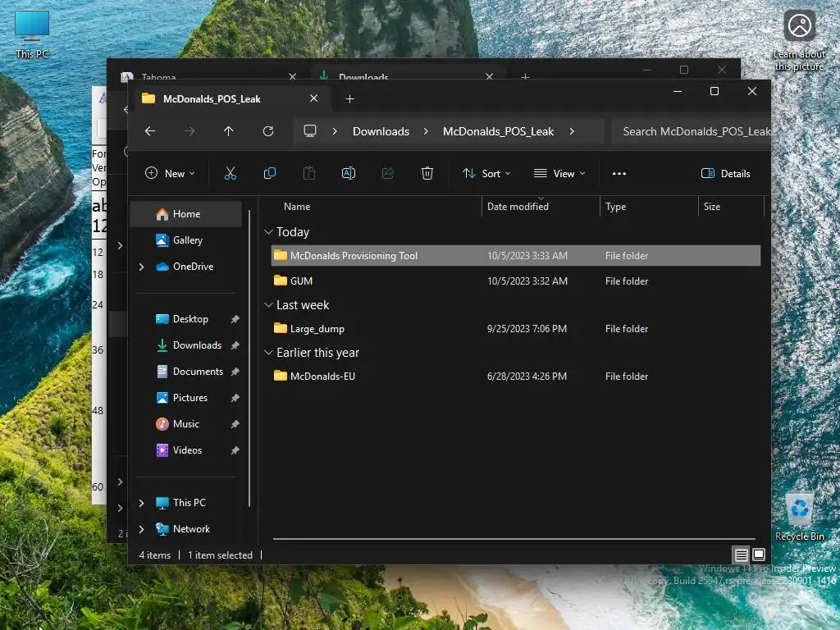Go back with the left arrow
840x630 pixels.
click(x=150, y=131)
